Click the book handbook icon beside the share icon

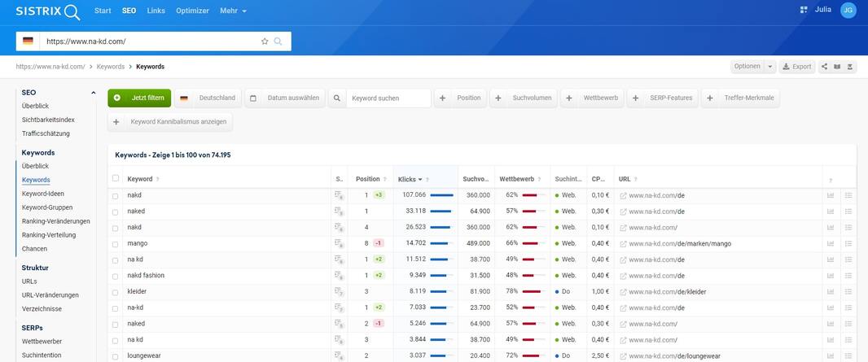click(x=837, y=67)
